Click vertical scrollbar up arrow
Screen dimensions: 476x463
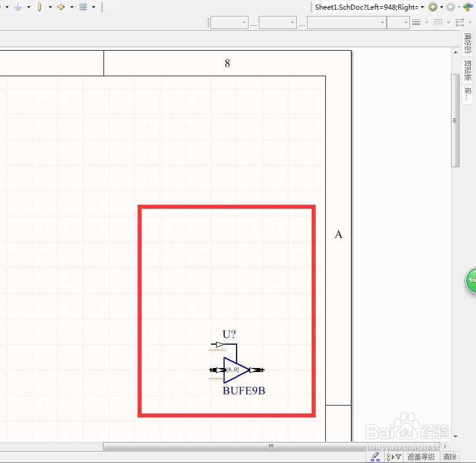[x=456, y=52]
